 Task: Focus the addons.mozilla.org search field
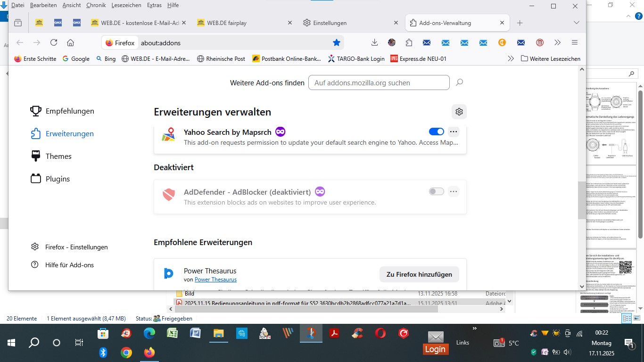(x=379, y=82)
